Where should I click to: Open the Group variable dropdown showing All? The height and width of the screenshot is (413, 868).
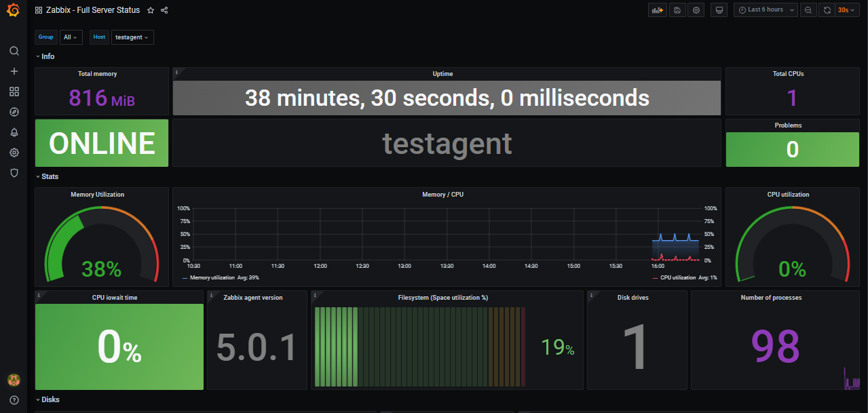click(71, 37)
